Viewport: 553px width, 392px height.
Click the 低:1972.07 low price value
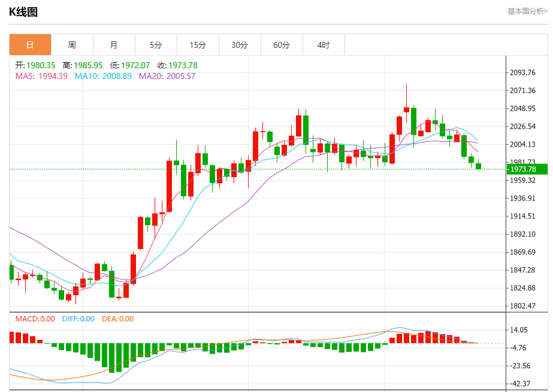point(130,65)
